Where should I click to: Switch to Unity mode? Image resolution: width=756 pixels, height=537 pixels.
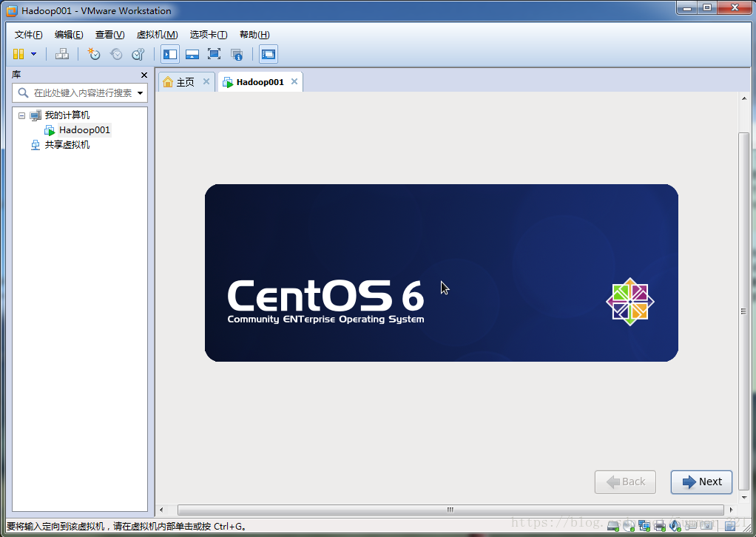[237, 55]
